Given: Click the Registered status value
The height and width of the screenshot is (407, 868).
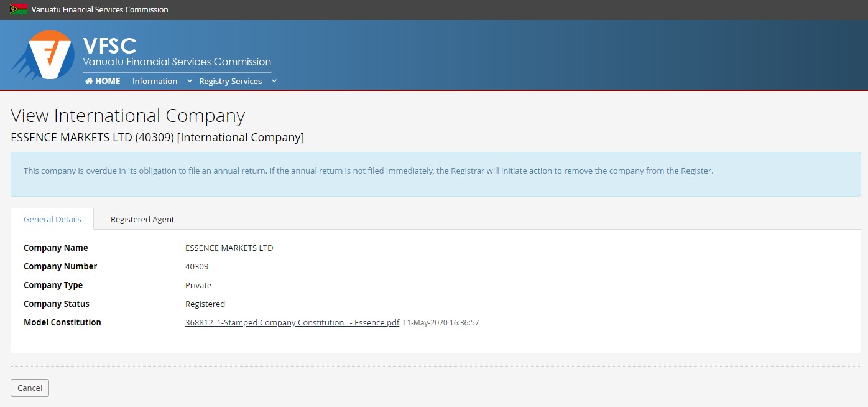Looking at the screenshot, I should coord(205,304).
